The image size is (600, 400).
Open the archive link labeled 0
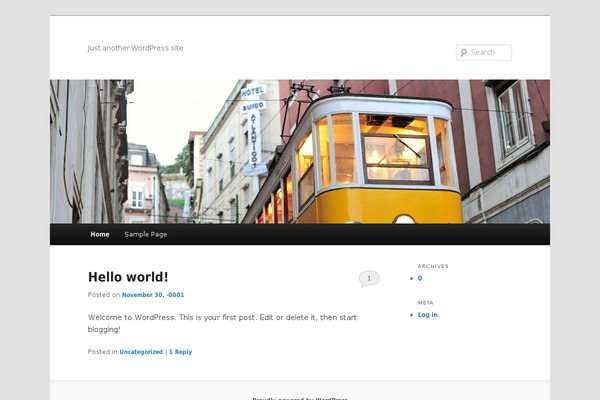click(x=420, y=278)
